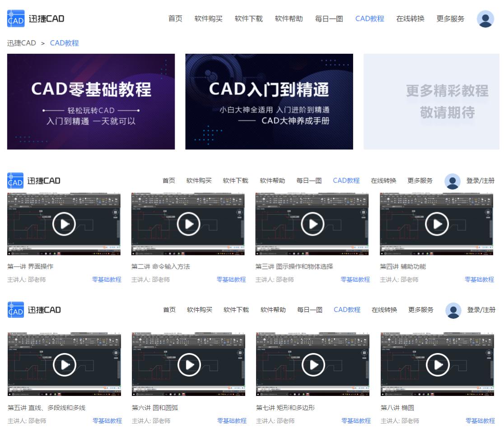Open the 每日一图 menu item
This screenshot has height=437, width=504.
pyautogui.click(x=329, y=19)
